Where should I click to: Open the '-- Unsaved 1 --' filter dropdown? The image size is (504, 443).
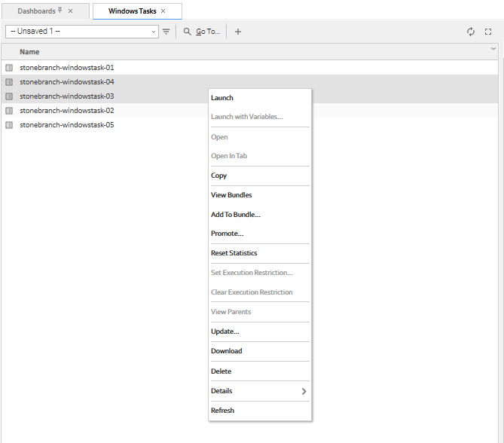[x=81, y=32]
